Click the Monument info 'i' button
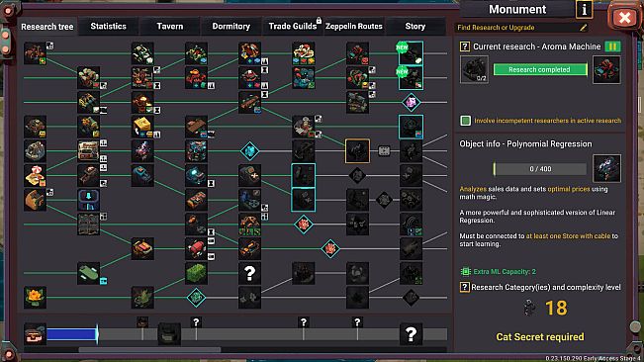The width and height of the screenshot is (644, 362). (584, 9)
